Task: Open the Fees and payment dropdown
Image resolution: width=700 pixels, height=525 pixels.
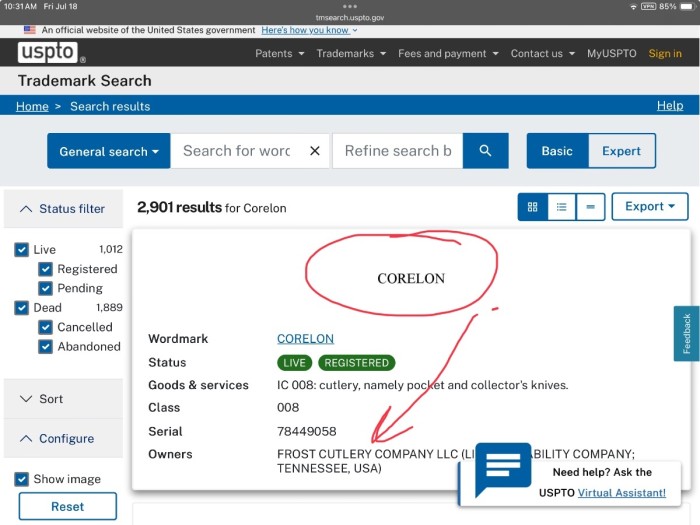Action: [448, 54]
